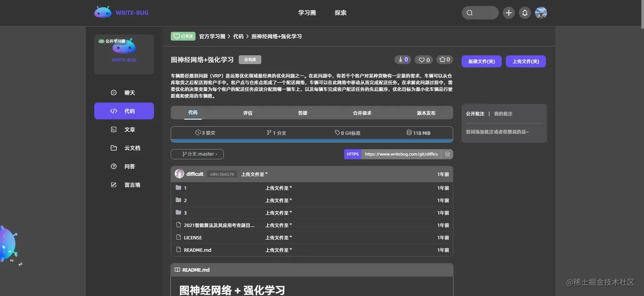Open the difficult user link
The image size is (644, 296).
point(195,174)
